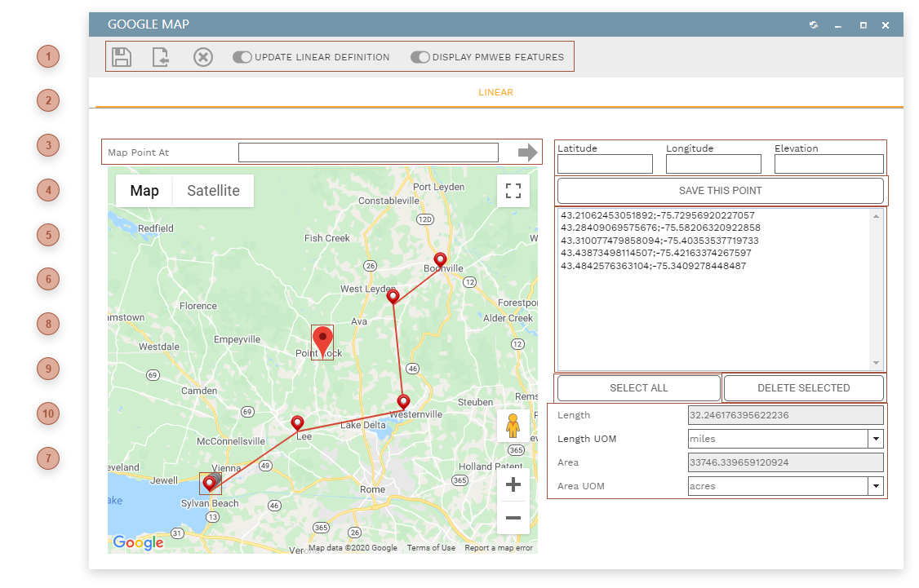Viewport: 919px width, 588px height.
Task: Click the circled X cancel icon
Action: pyautogui.click(x=203, y=57)
